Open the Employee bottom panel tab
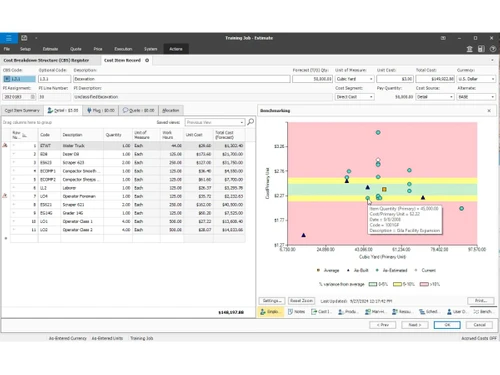 point(270,312)
